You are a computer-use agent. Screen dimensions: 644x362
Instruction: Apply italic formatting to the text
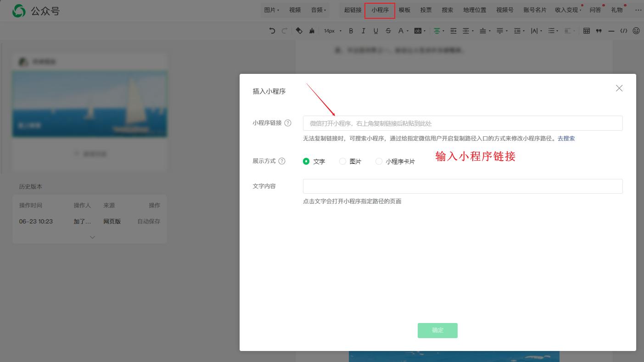[363, 31]
